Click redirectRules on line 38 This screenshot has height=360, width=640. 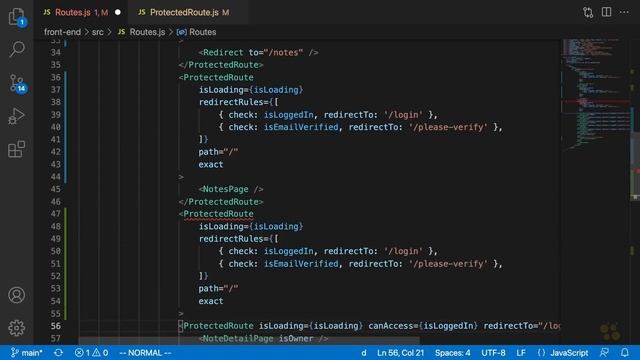pos(231,102)
